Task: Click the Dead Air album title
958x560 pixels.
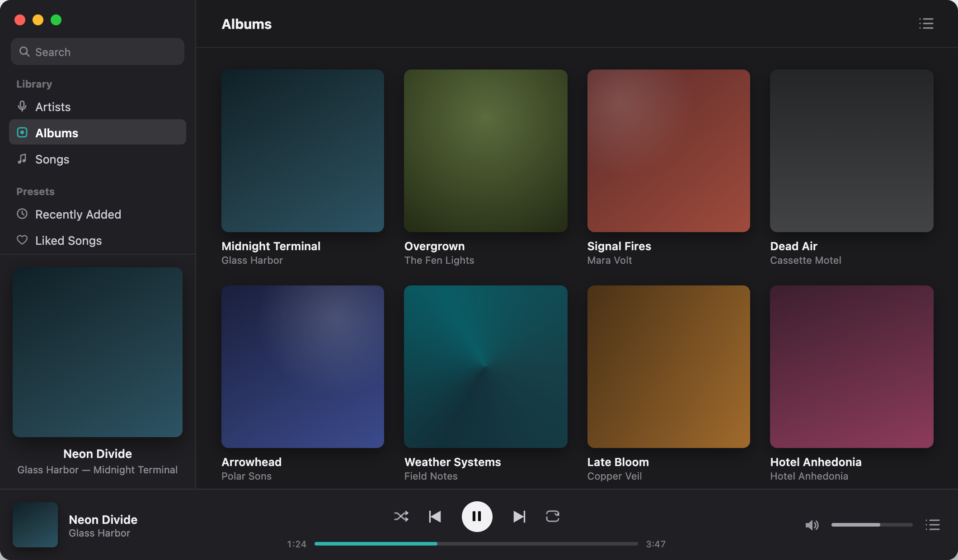Action: click(794, 246)
